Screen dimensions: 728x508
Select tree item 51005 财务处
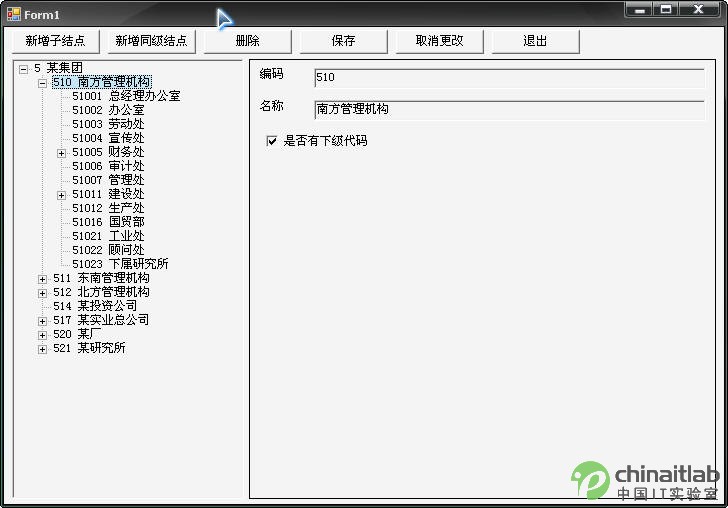(108, 152)
